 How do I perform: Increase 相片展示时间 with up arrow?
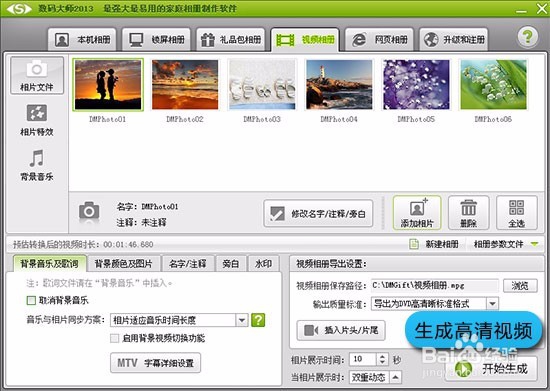pyautogui.click(x=382, y=356)
